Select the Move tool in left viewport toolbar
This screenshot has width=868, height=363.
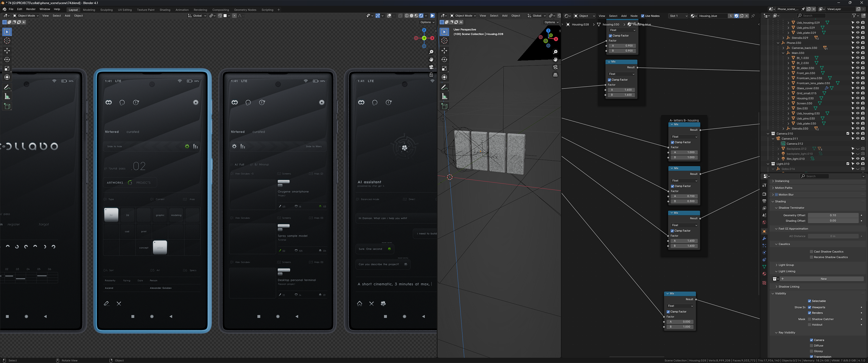click(x=7, y=50)
